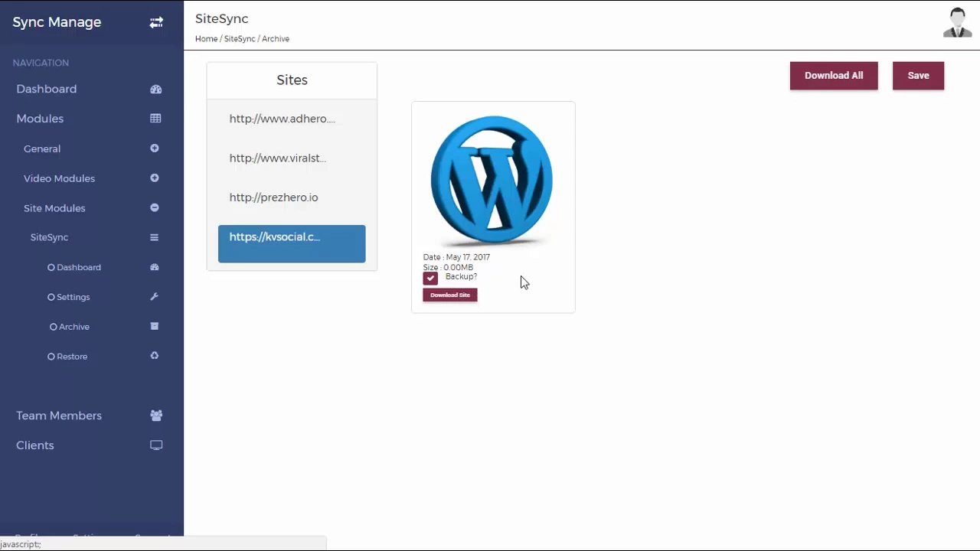Click the Size : 0.00MB text
980x551 pixels.
tap(448, 267)
